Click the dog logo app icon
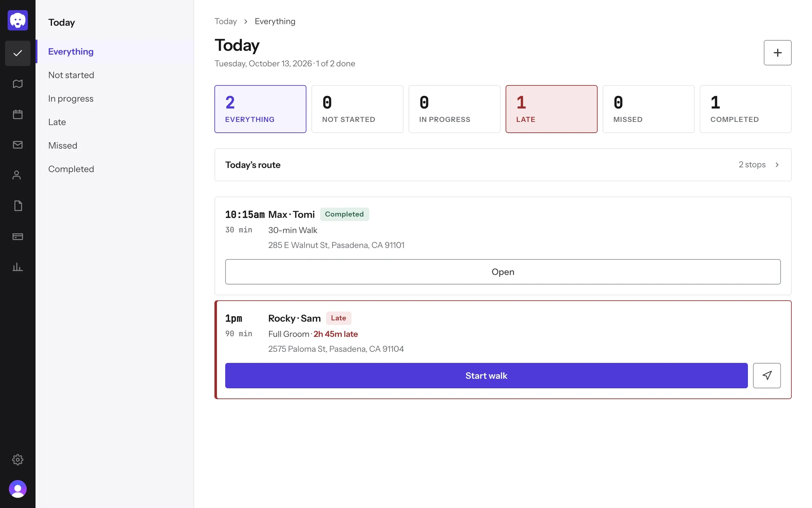The height and width of the screenshot is (508, 812). [18, 20]
